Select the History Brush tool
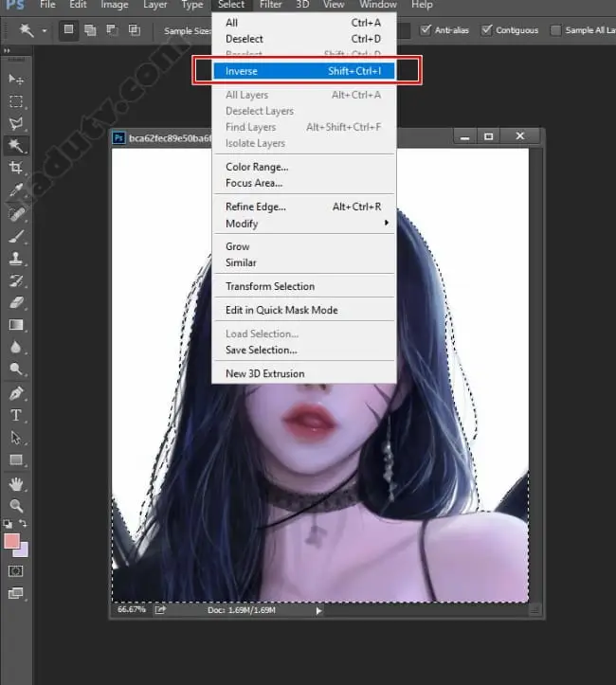The width and height of the screenshot is (616, 685). pos(16,280)
